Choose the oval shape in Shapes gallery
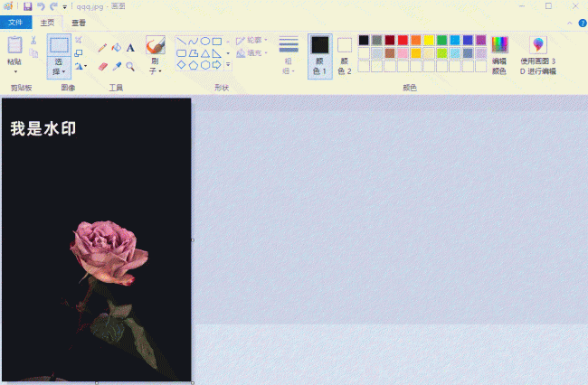This screenshot has width=588, height=385. tap(204, 42)
